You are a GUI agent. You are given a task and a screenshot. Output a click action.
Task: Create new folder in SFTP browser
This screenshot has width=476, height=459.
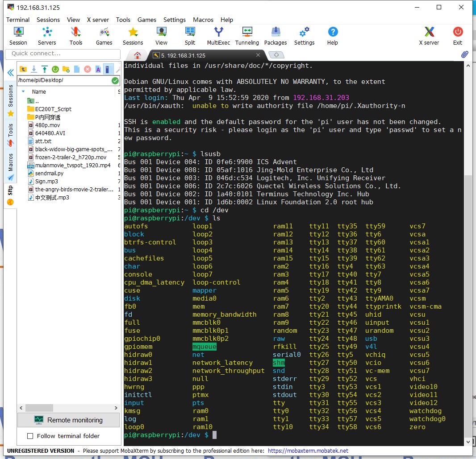click(x=66, y=69)
